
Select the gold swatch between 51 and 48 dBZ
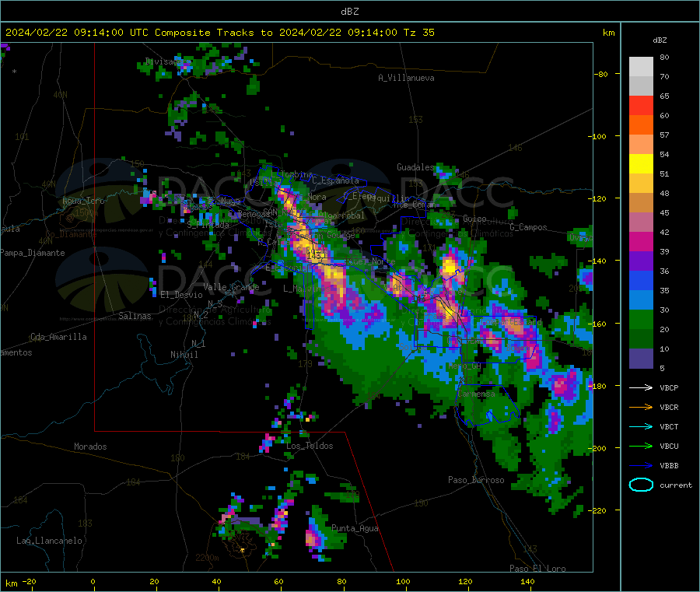click(641, 184)
